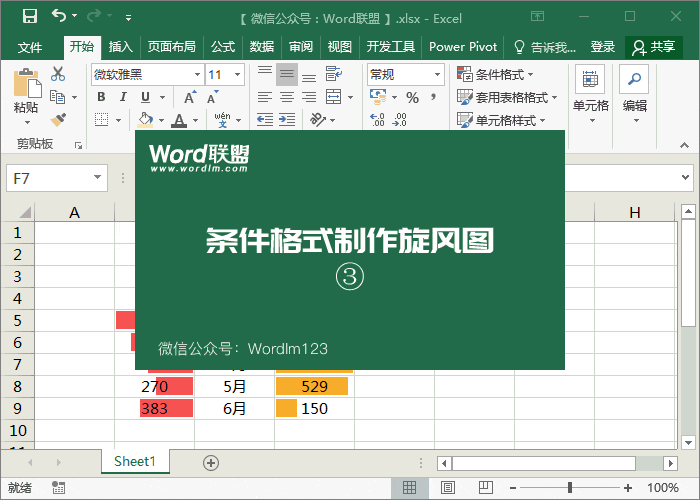700x500 pixels.
Task: Expand the formula bar chevron
Action: [x=685, y=177]
